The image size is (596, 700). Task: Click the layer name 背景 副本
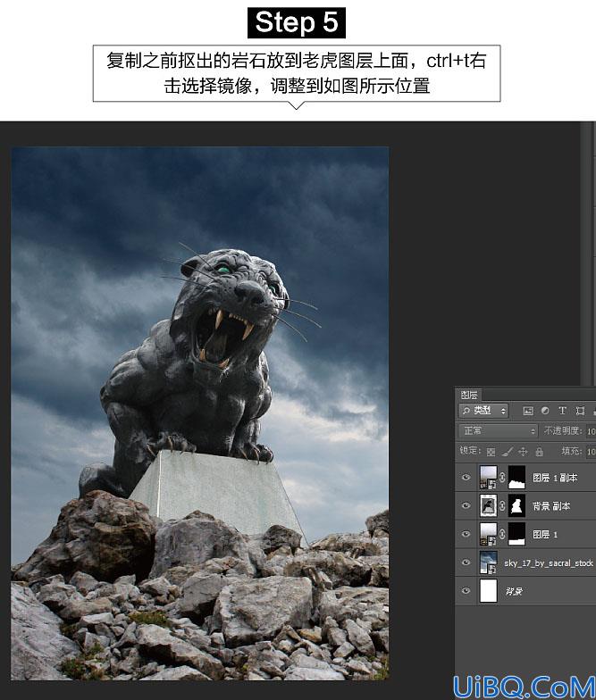pyautogui.click(x=550, y=505)
